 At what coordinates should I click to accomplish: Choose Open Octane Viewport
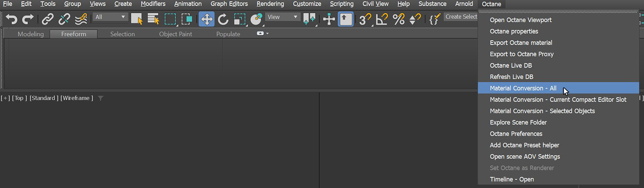pyautogui.click(x=559, y=20)
